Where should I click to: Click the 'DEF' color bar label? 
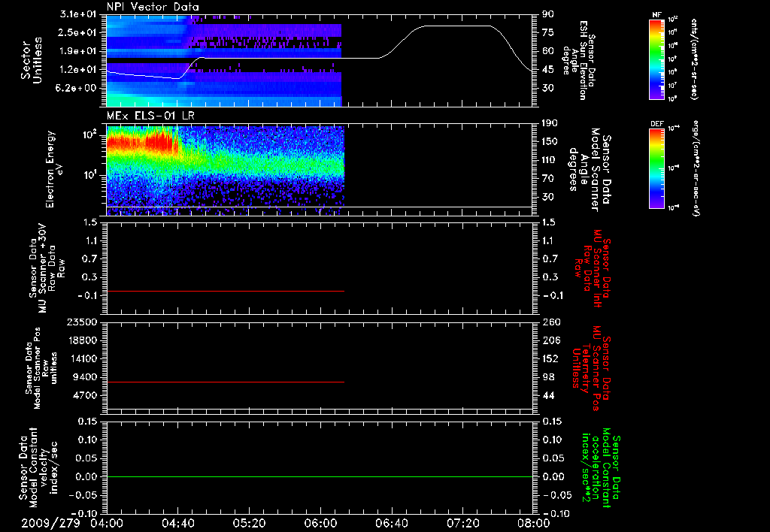[657, 124]
